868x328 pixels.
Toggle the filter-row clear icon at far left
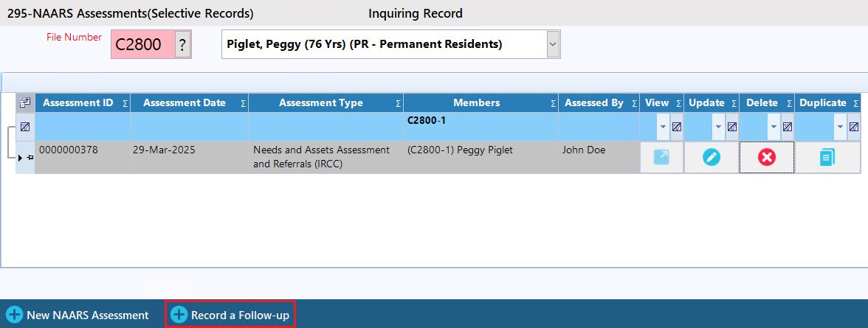pyautogui.click(x=24, y=127)
